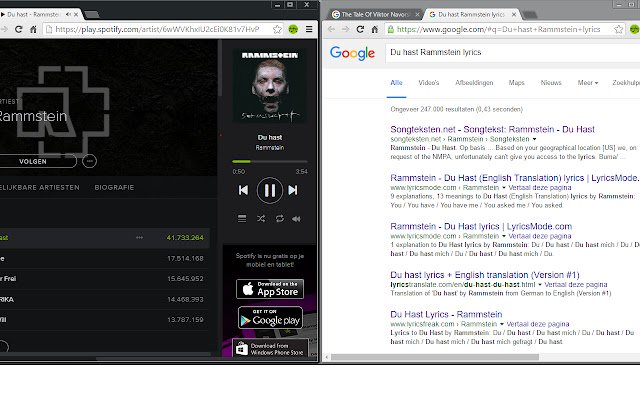Go to home page in Spotify browser window

[33, 29]
